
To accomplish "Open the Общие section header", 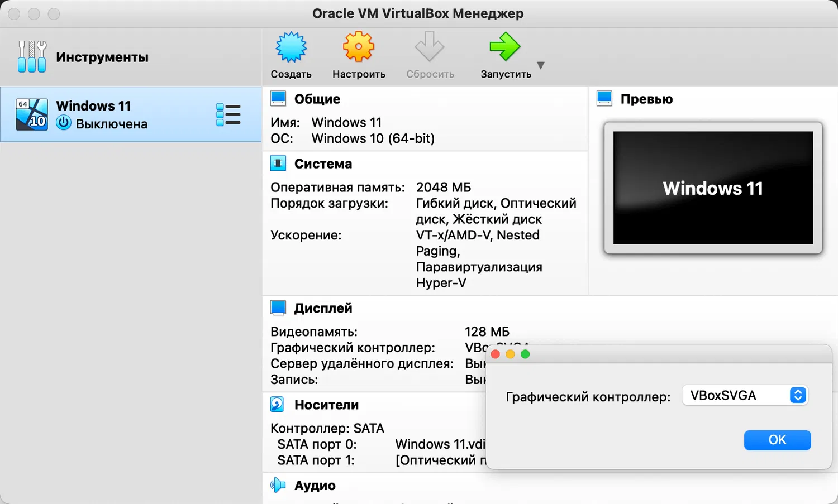I will (x=317, y=99).
